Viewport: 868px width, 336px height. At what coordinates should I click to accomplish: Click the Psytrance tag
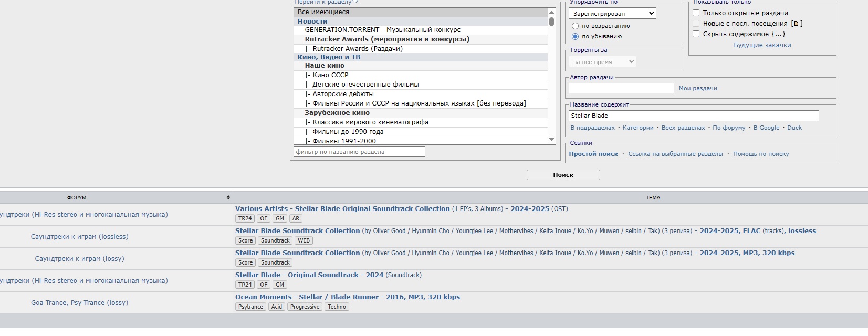[250, 307]
